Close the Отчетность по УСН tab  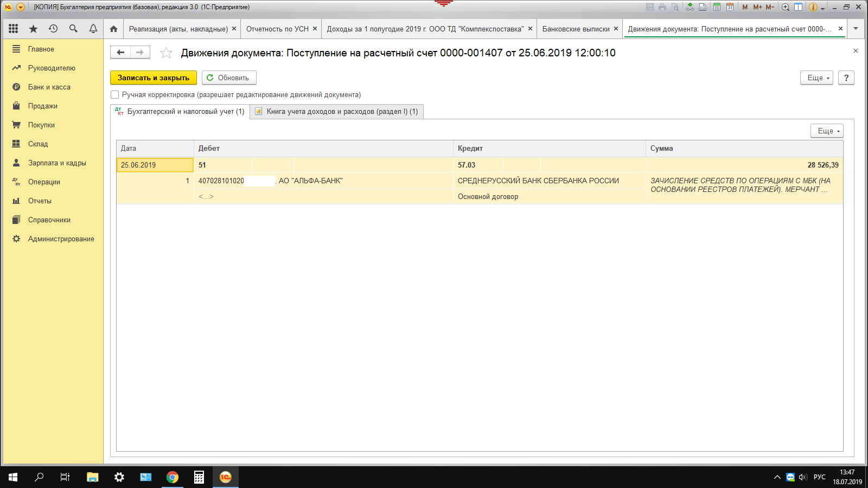tap(315, 29)
